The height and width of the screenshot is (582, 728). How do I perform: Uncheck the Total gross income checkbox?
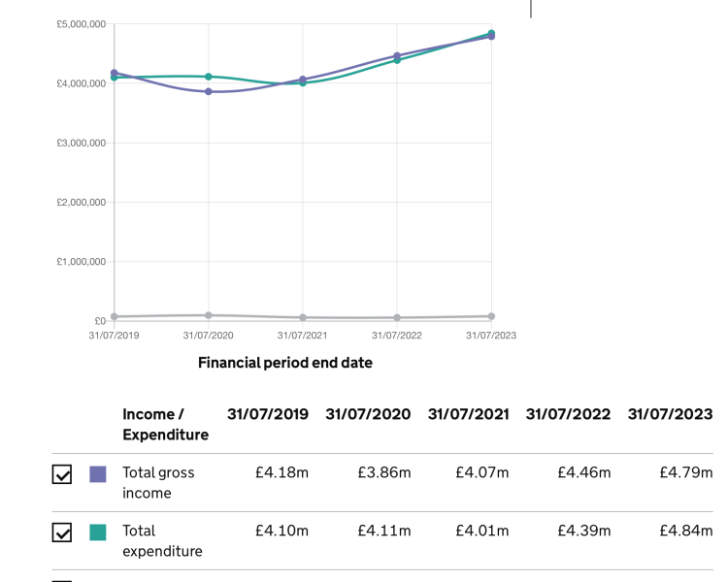coord(62,474)
